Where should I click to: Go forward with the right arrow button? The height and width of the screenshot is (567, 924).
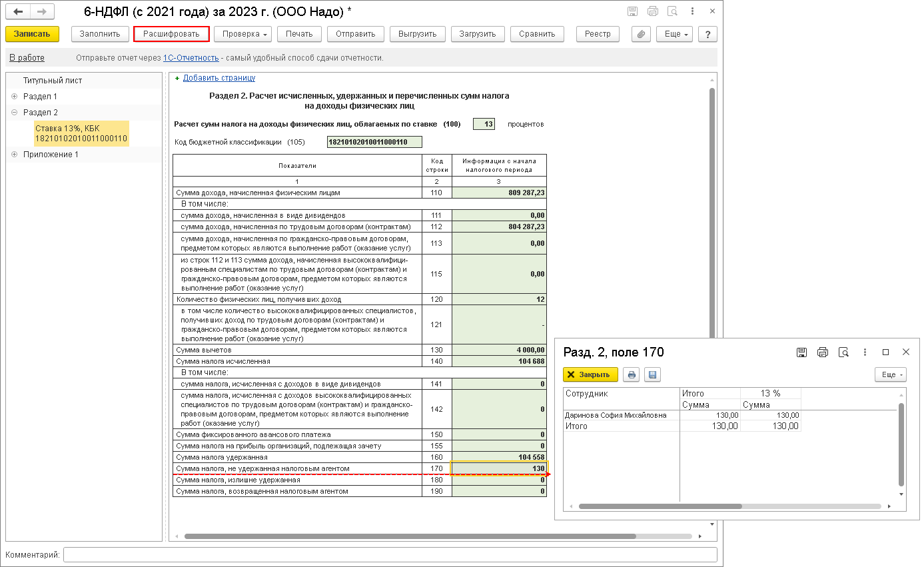[42, 12]
